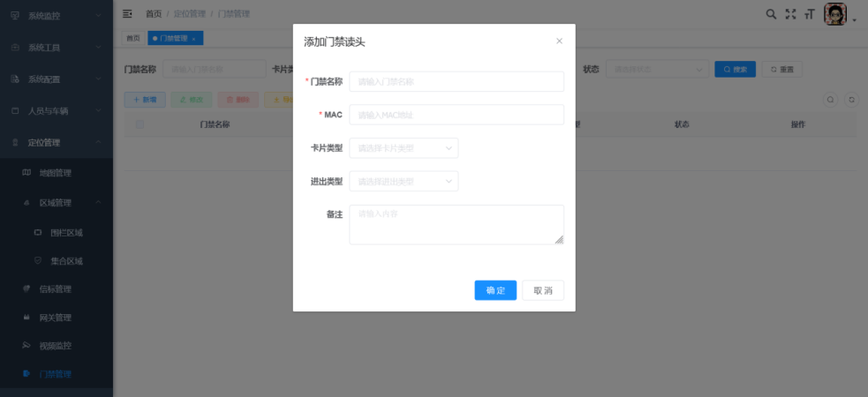
Task: Click the 重置 reset button
Action: [x=781, y=70]
